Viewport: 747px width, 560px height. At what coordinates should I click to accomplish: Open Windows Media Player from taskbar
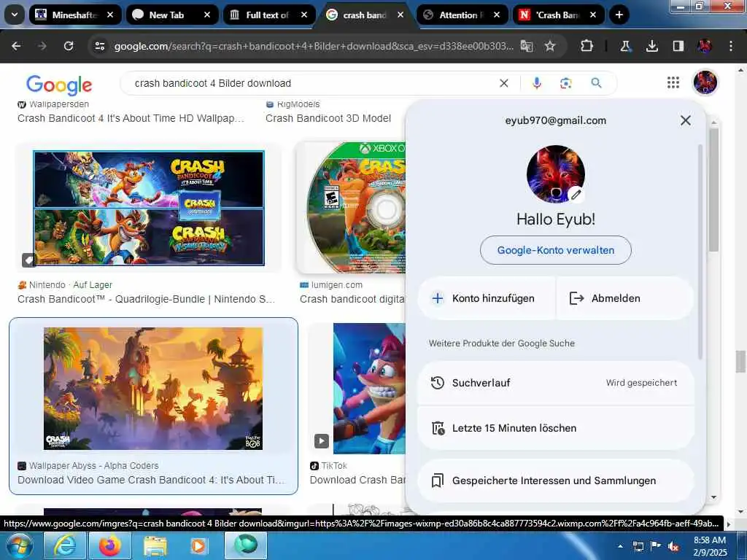coord(200,545)
